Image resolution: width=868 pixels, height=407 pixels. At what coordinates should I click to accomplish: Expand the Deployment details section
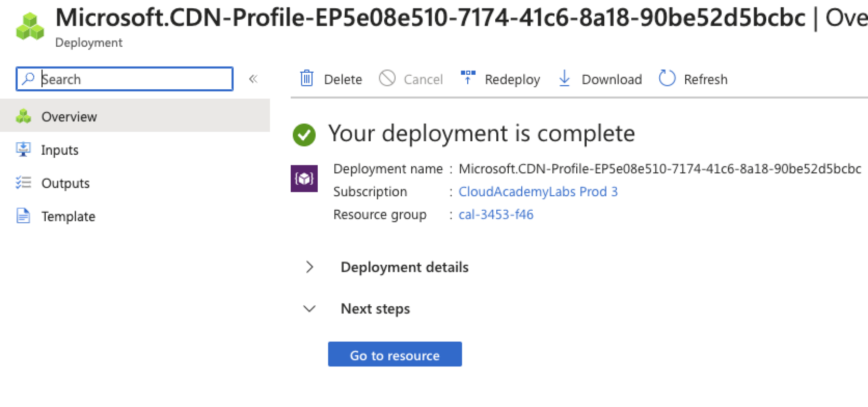pyautogui.click(x=387, y=267)
